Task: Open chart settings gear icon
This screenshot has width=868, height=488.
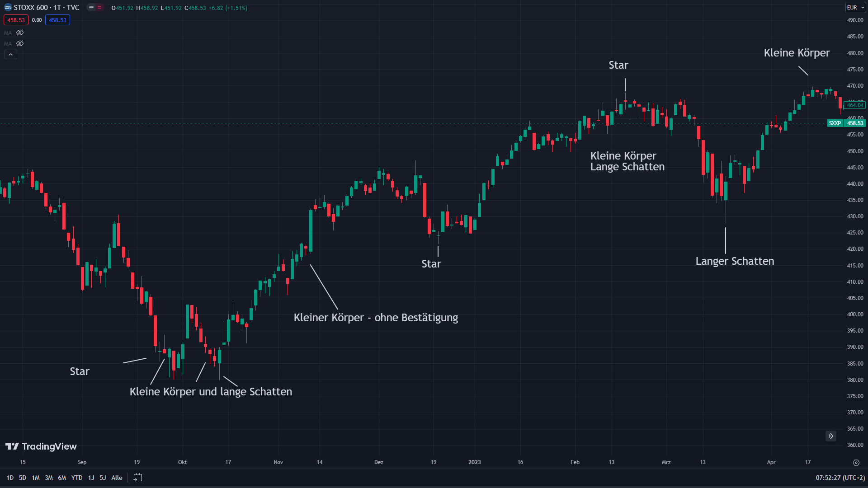Action: [856, 462]
